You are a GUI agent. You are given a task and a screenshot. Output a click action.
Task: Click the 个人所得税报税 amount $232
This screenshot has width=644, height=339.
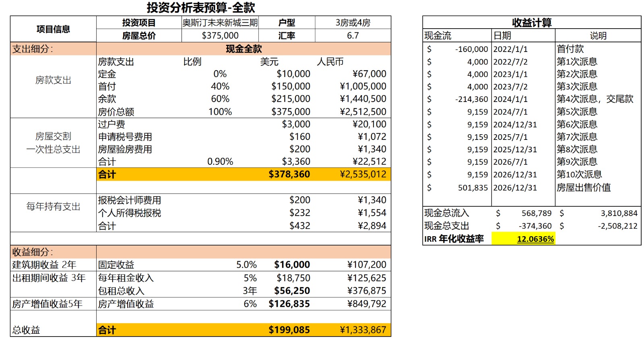(300, 213)
